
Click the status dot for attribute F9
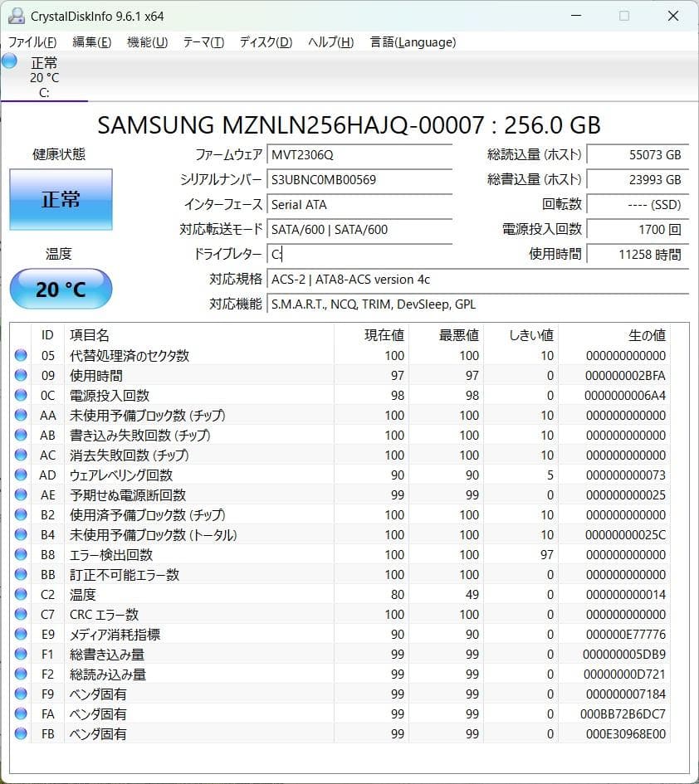(x=21, y=694)
